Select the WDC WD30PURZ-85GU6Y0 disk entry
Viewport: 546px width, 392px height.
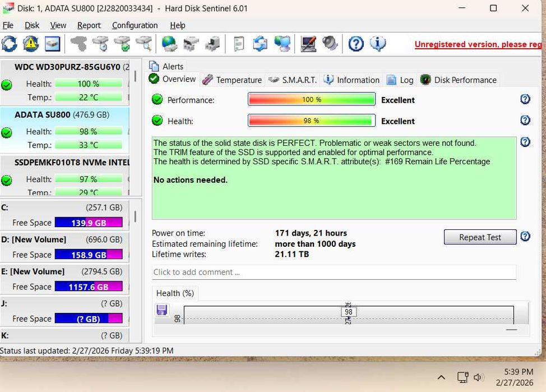point(65,82)
